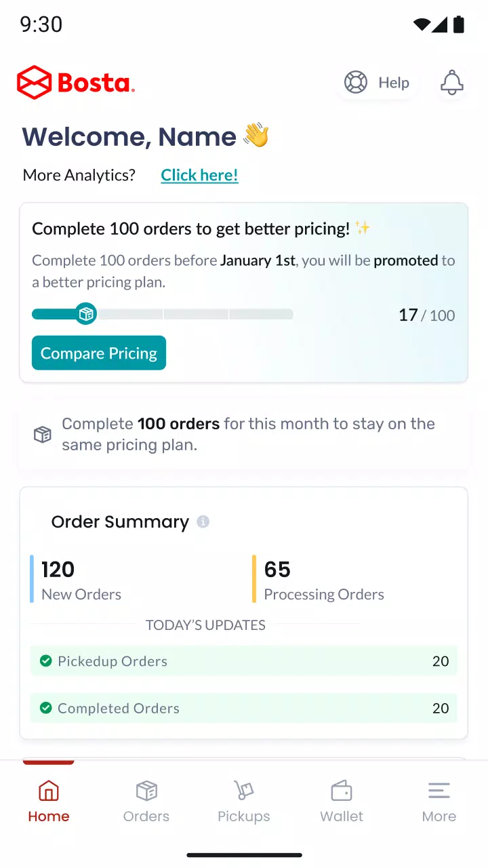Tap the green check next to Pickedup Orders
This screenshot has width=488, height=868.
tap(46, 660)
